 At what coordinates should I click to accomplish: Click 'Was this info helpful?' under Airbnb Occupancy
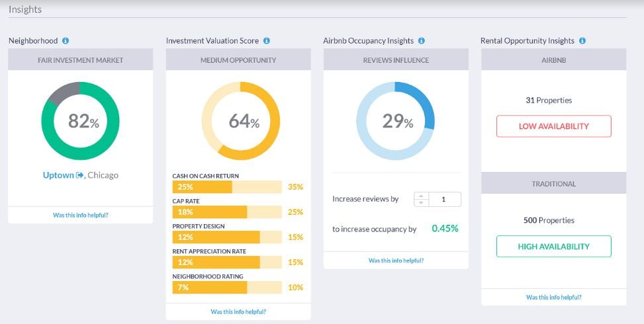(396, 261)
